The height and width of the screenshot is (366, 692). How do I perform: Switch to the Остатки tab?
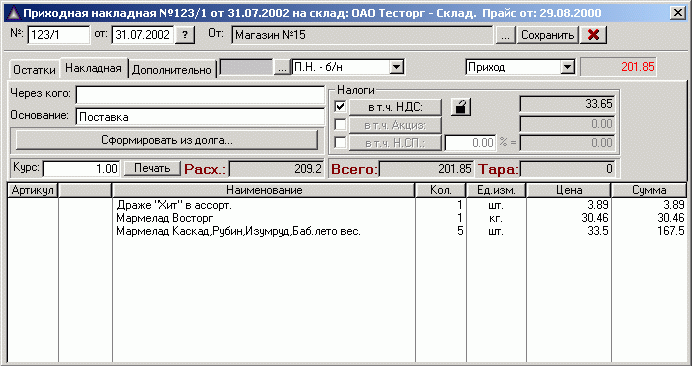coord(34,70)
